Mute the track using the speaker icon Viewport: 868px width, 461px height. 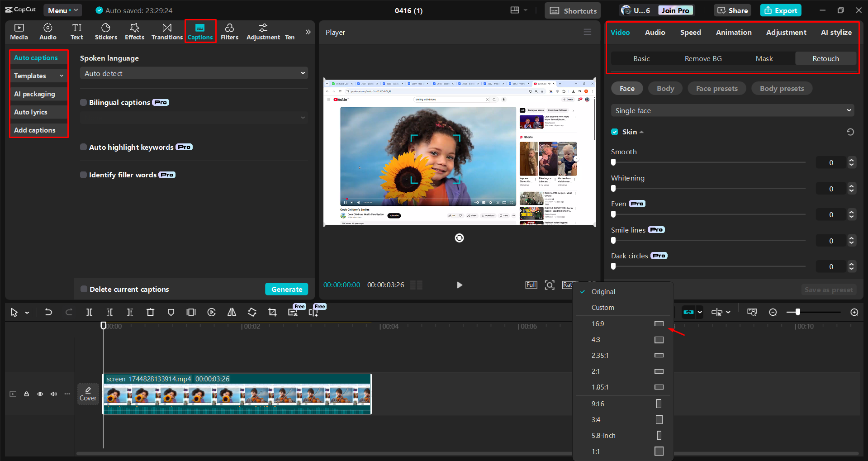click(53, 394)
